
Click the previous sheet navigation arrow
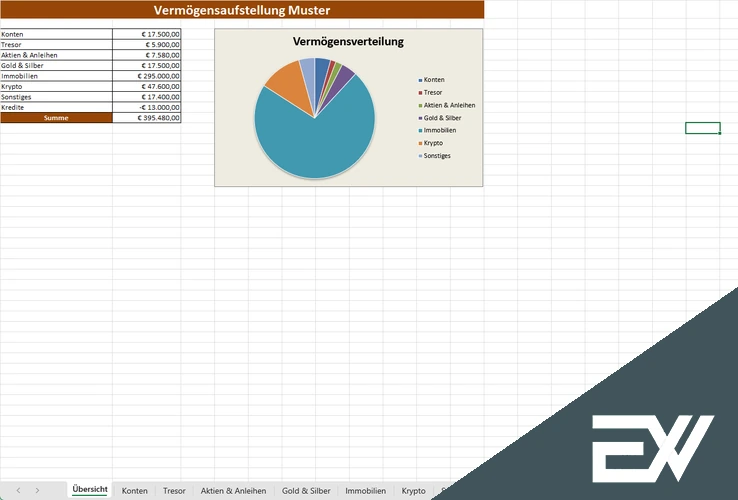(x=18, y=491)
